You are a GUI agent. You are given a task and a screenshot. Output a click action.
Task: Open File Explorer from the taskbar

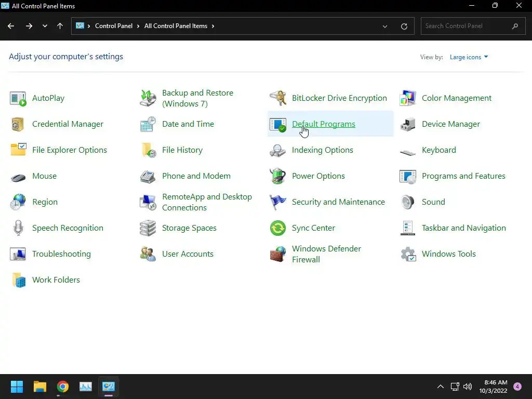point(40,387)
